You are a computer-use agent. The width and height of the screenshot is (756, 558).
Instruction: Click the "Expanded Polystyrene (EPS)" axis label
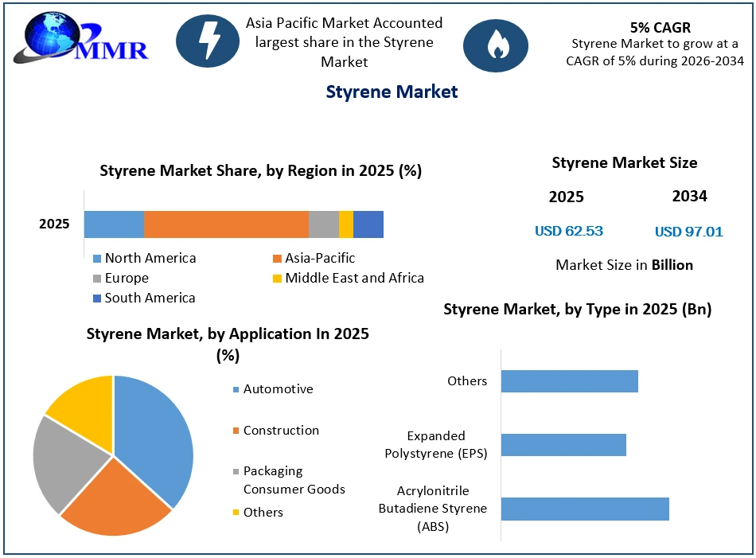click(436, 445)
